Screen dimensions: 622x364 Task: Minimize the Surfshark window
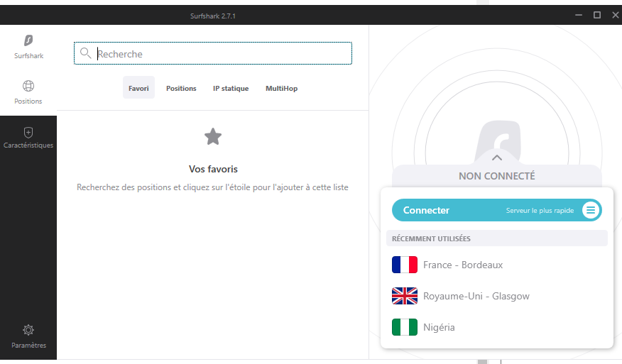click(x=579, y=15)
